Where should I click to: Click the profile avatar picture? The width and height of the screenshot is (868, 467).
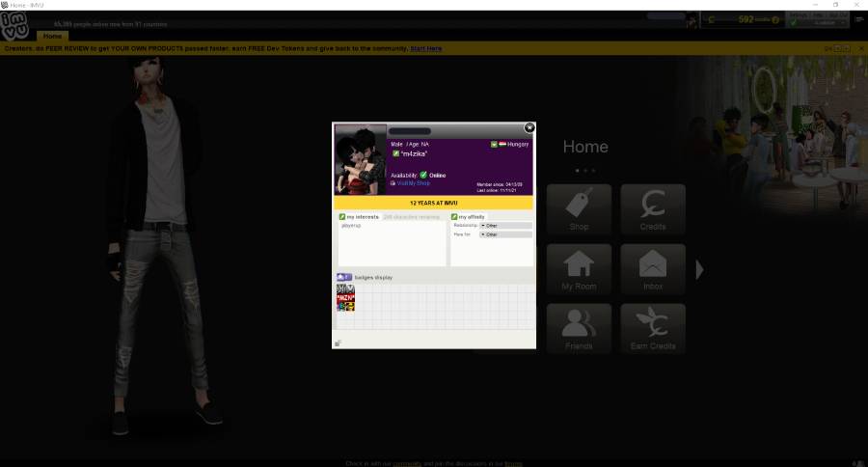click(361, 159)
